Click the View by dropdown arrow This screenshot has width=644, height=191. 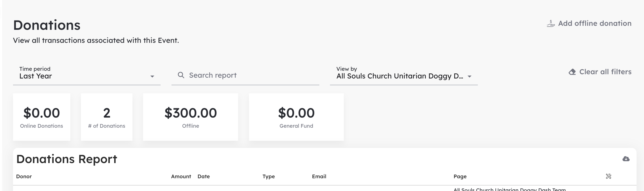[x=469, y=76]
